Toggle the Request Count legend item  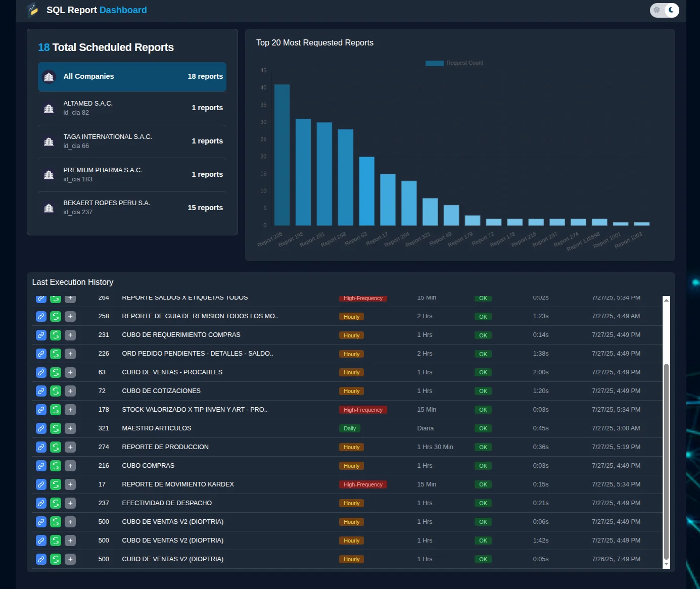point(454,63)
